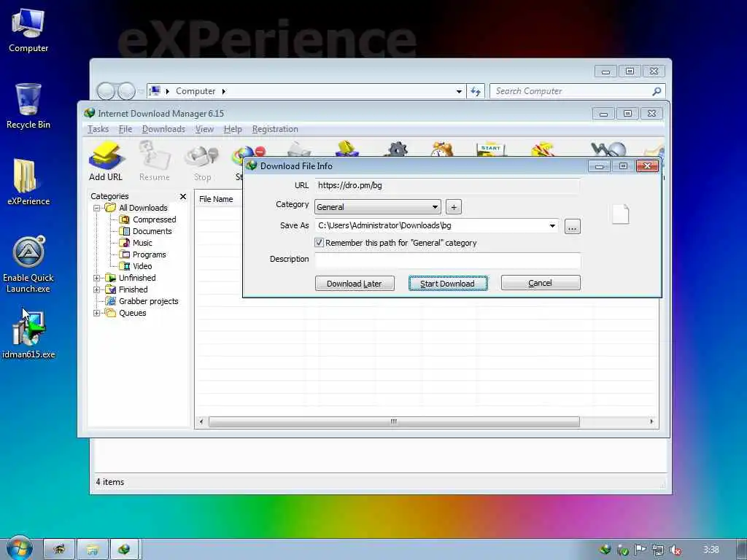Click the arrow after Computer breadcrumb
The width and height of the screenshot is (747, 560).
pos(223,91)
